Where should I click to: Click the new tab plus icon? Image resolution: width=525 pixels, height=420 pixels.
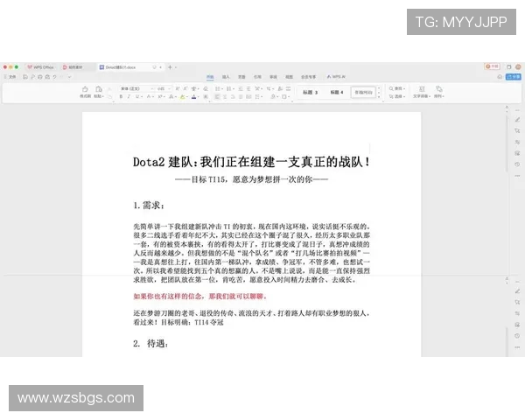(x=170, y=66)
